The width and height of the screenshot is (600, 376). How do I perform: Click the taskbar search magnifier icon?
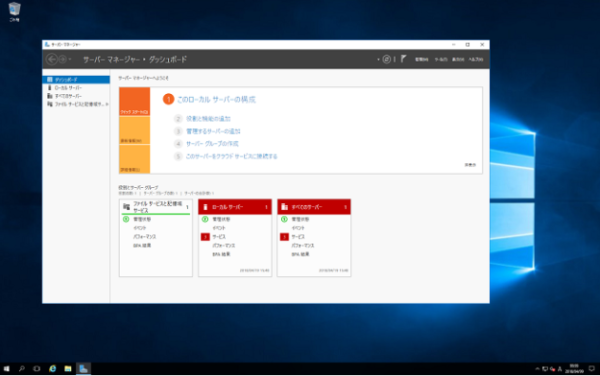[22, 369]
